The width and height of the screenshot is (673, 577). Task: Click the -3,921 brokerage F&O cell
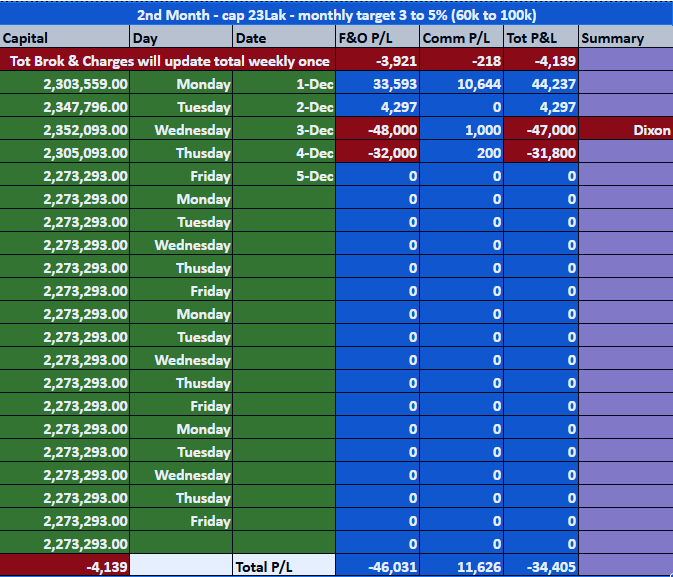[x=377, y=61]
